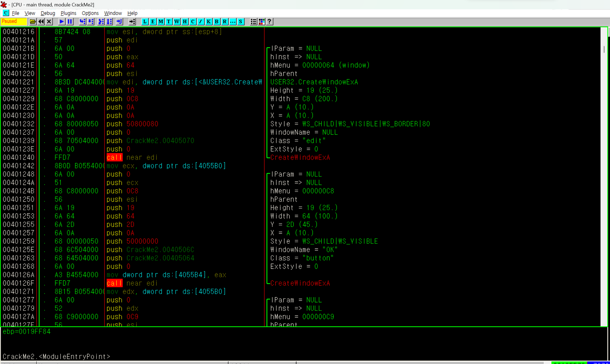
Task: Run the program with the play button
Action: (62, 22)
